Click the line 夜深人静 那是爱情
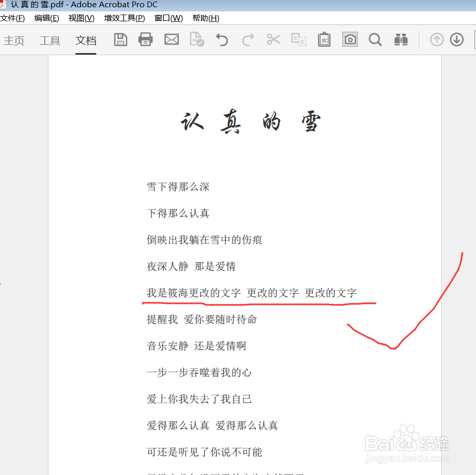The width and height of the screenshot is (476, 475). [191, 266]
